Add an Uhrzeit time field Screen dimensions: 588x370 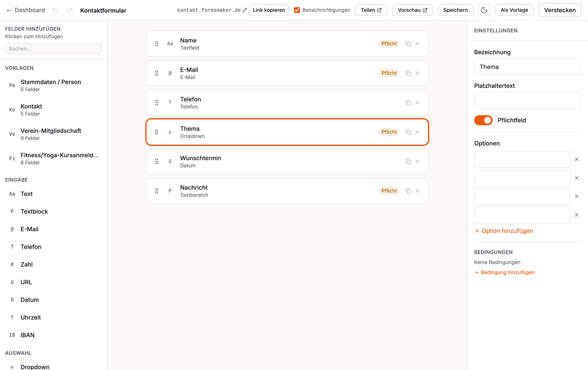point(54,317)
